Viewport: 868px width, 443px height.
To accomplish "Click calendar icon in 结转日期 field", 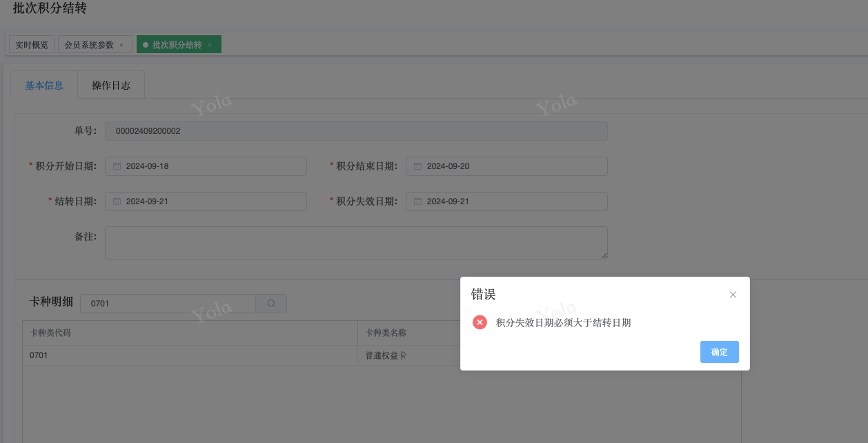I will 117,201.
